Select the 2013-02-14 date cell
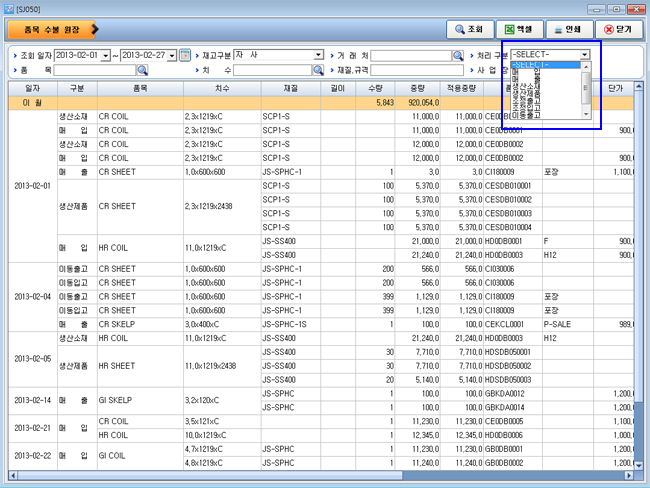Viewport: 650px width, 488px height. (x=33, y=401)
